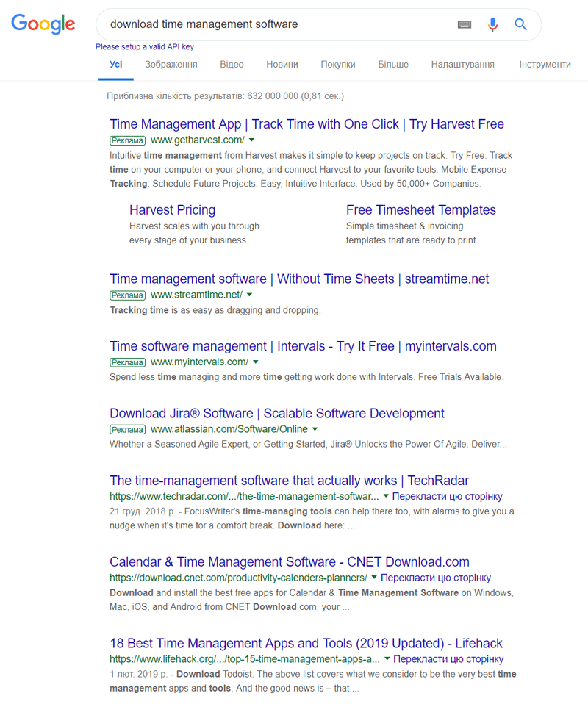Translate the TechRadar page via Перекласти цю сторінку
This screenshot has width=588, height=704.
[x=448, y=496]
